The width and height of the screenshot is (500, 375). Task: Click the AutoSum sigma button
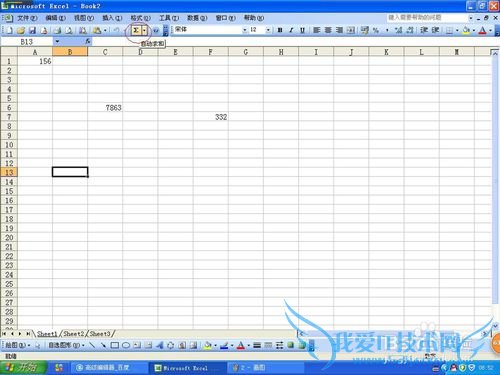click(136, 30)
